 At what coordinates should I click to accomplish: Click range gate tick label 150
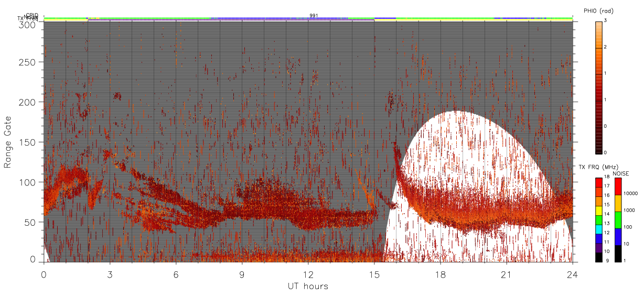click(28, 142)
